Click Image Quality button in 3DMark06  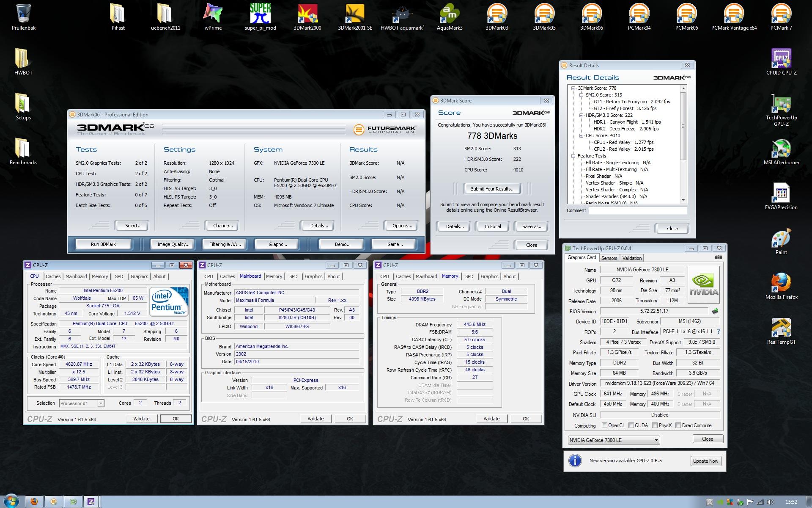pos(173,244)
